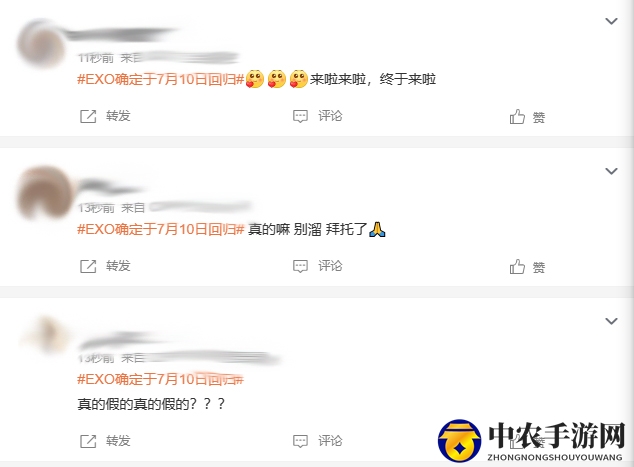Viewport: 634px width, 467px height.
Task: Open second post's blurred user avatar
Action: (x=44, y=193)
